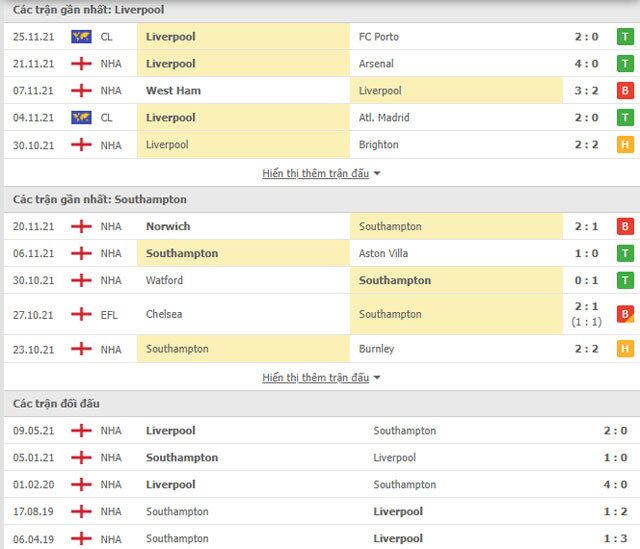This screenshot has height=549, width=640.
Task: Click the 'Các trận gần nhất: Southampton' header
Action: click(99, 199)
